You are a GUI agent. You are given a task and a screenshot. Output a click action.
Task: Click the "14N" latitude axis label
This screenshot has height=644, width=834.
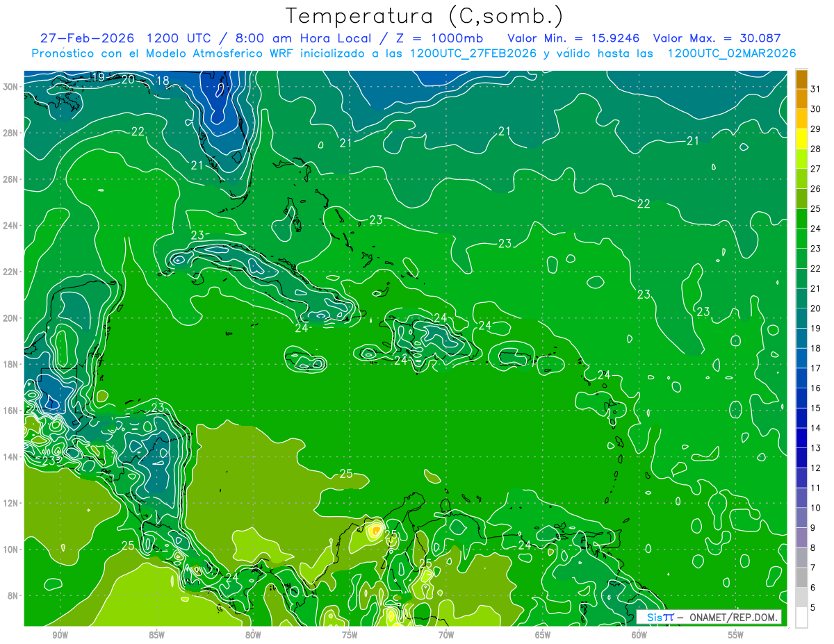11,457
